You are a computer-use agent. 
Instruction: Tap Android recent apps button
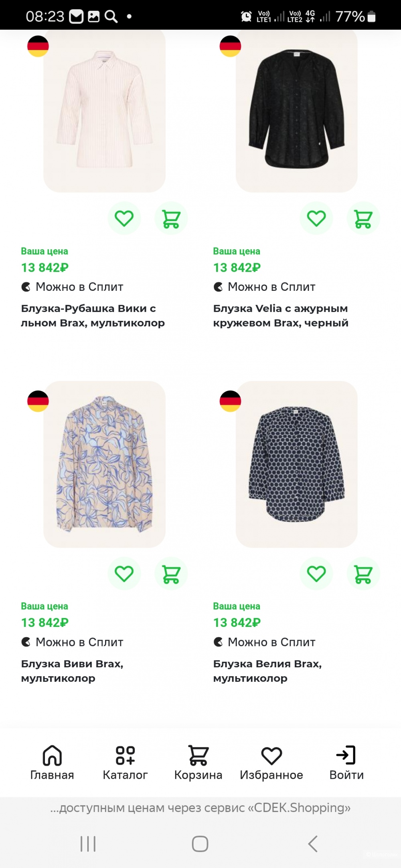click(x=88, y=844)
